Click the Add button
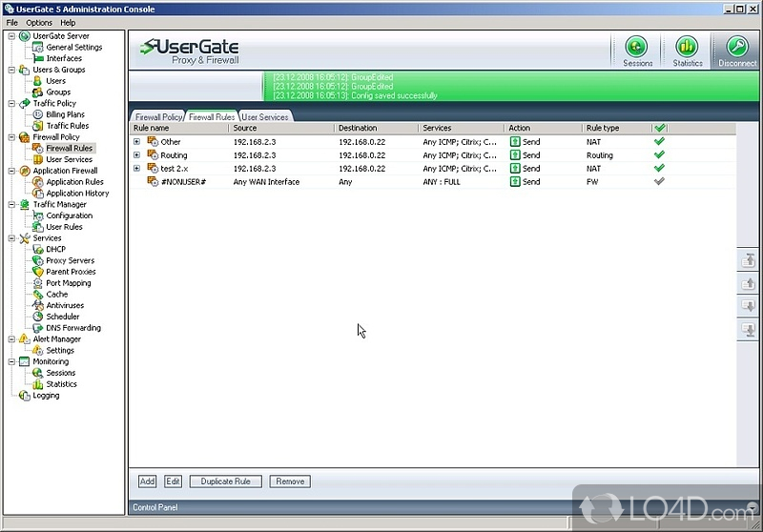This screenshot has width=763, height=532. (x=147, y=481)
